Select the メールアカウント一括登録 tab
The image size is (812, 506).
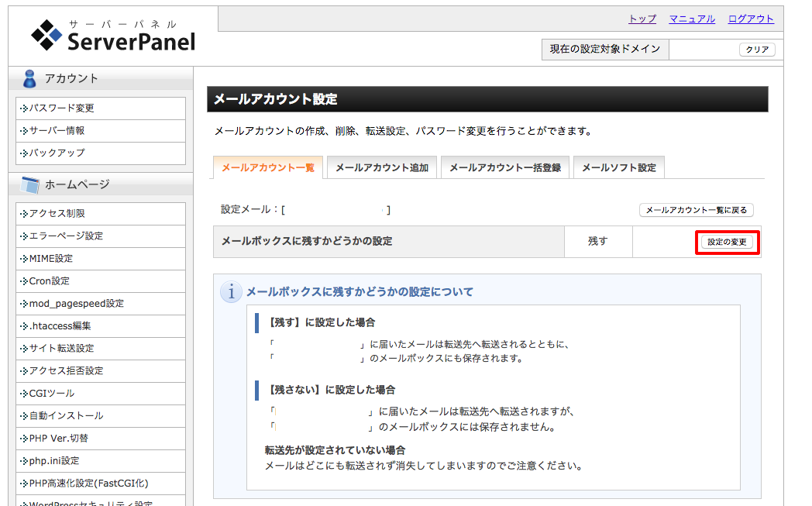[x=505, y=167]
